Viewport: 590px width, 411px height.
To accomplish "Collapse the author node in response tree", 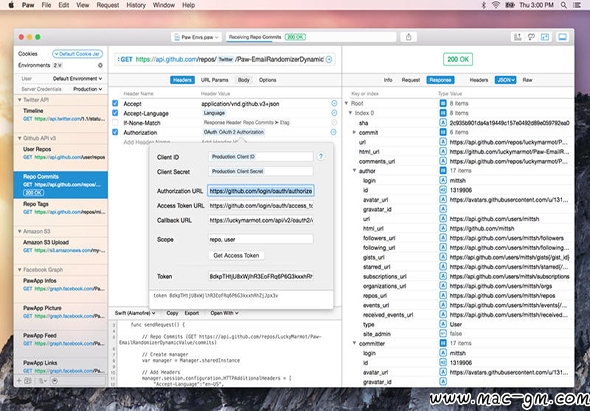I will tap(354, 170).
